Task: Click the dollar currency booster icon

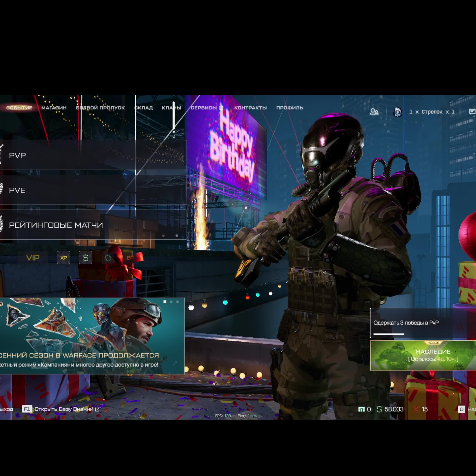Action: pos(86,258)
